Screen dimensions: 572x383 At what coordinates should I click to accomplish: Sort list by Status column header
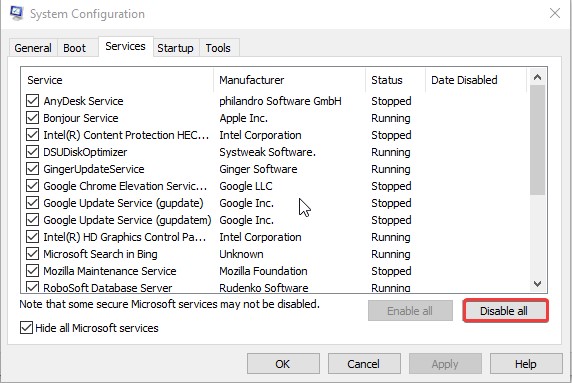click(396, 80)
